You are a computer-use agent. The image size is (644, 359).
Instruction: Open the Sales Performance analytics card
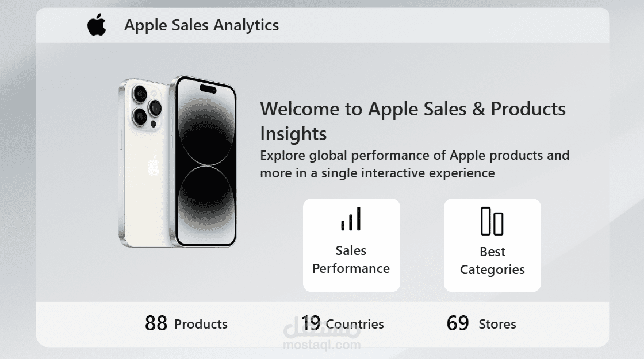[x=351, y=245]
